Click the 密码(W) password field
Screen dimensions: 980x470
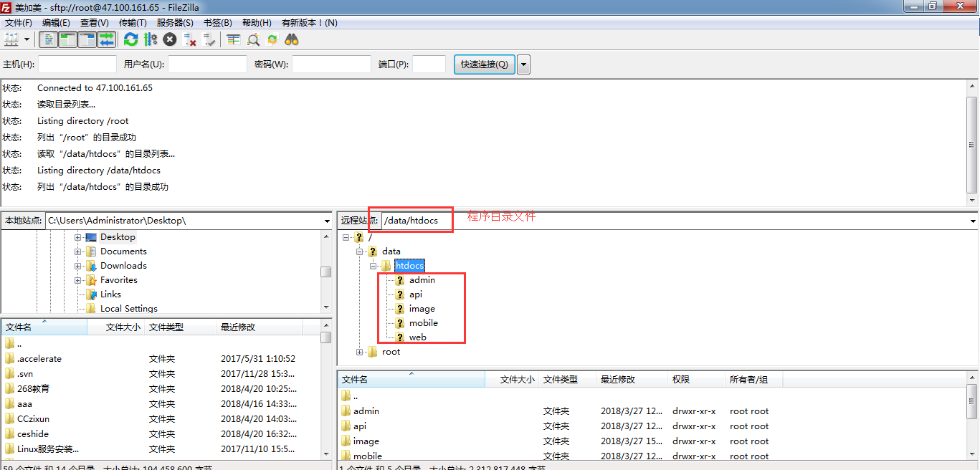point(331,64)
